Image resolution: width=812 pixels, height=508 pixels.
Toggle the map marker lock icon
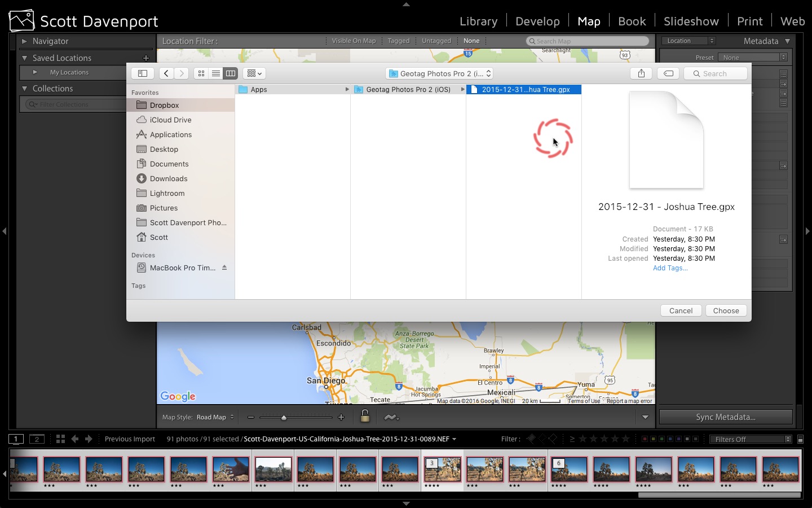365,417
